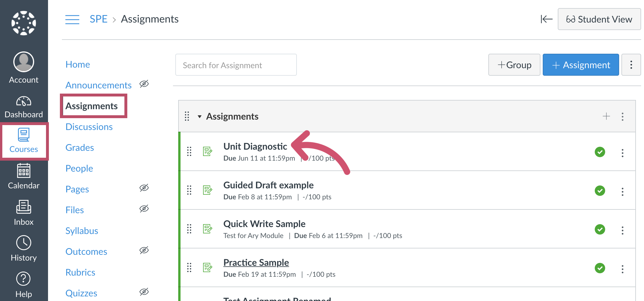Toggle published status of Practice Sample

600,268
